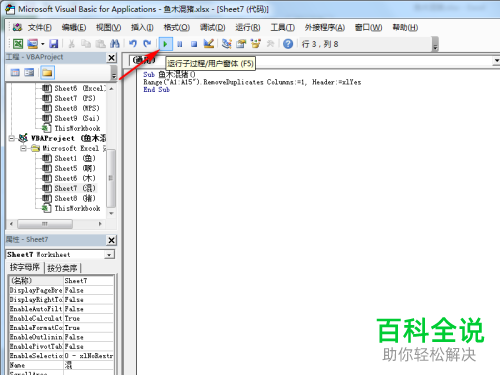Screen dimensions: 500x375
Task: Open the 工具(T) menu
Action: tap(282, 27)
